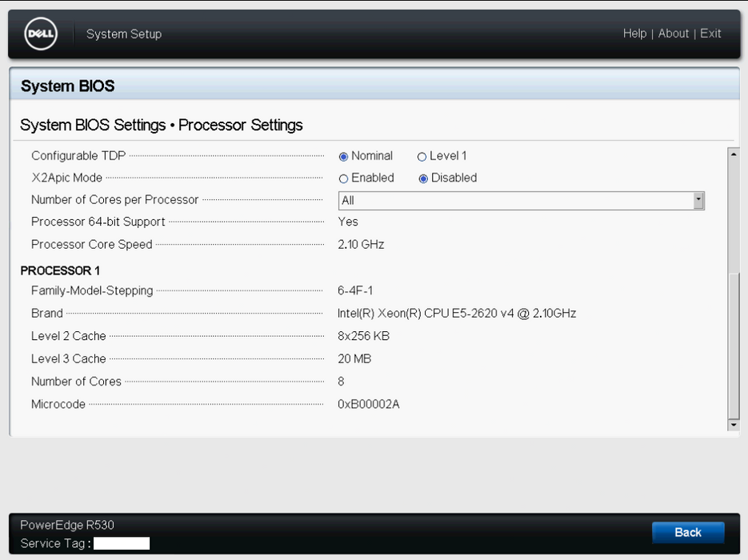Click the Exit link
Image resolution: width=748 pixels, height=560 pixels.
pyautogui.click(x=710, y=34)
